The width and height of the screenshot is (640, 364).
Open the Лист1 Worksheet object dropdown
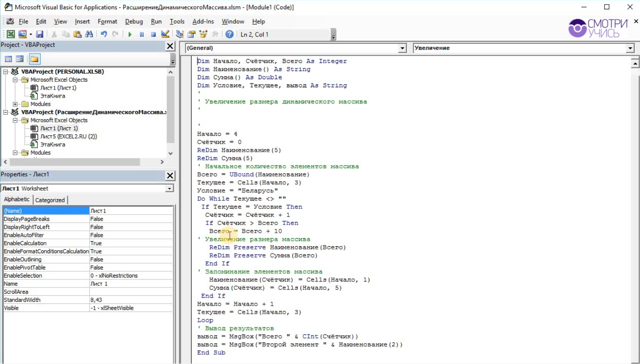point(169,188)
